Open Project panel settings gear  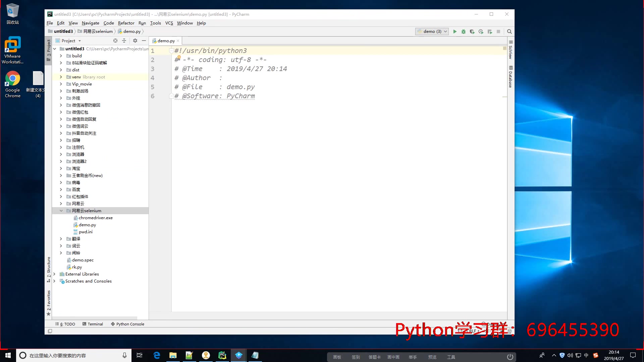coord(135,41)
